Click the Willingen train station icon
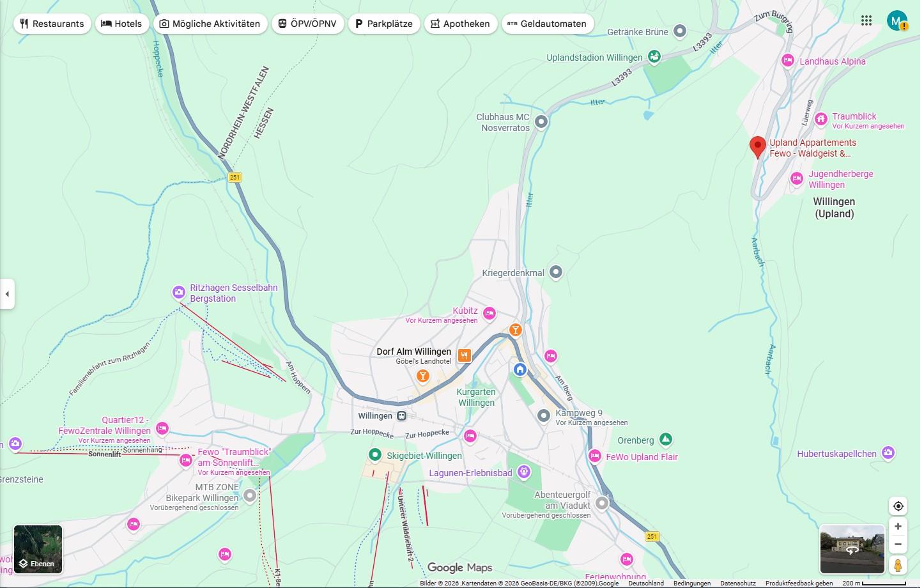 click(401, 416)
